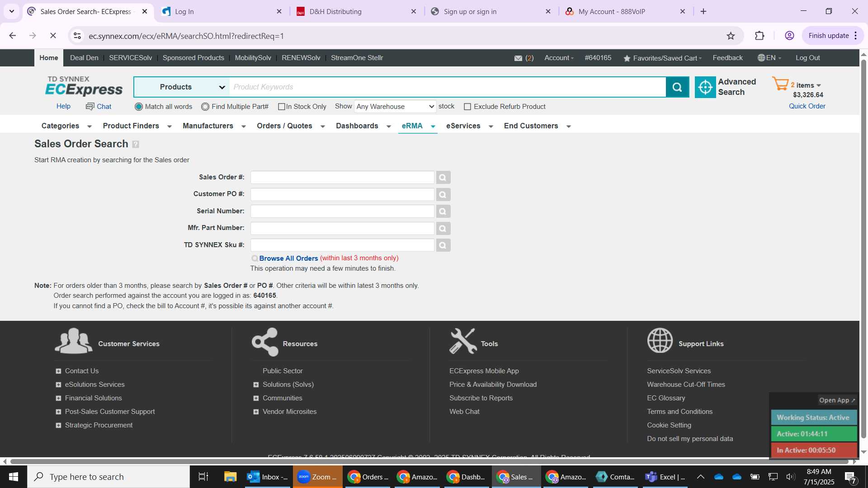The image size is (868, 488).
Task: Click Open App in status widget
Action: click(837, 400)
